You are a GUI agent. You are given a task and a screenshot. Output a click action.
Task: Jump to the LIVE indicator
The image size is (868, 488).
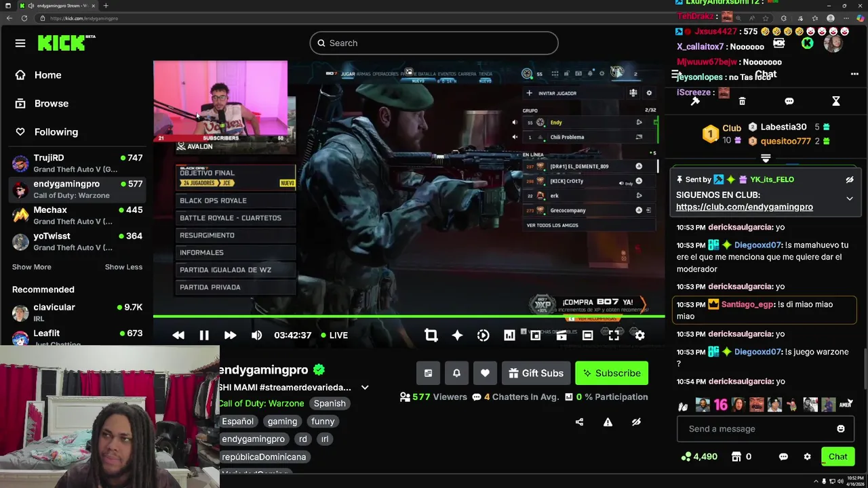[x=334, y=335]
